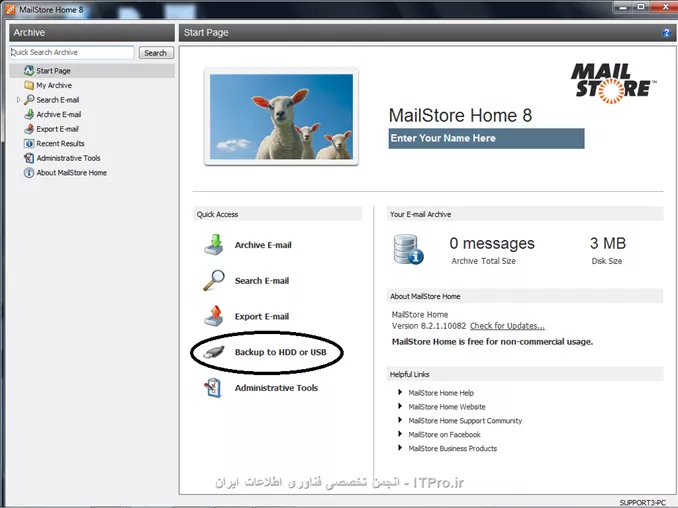Click the MailStore logo
The image size is (678, 508).
[613, 83]
